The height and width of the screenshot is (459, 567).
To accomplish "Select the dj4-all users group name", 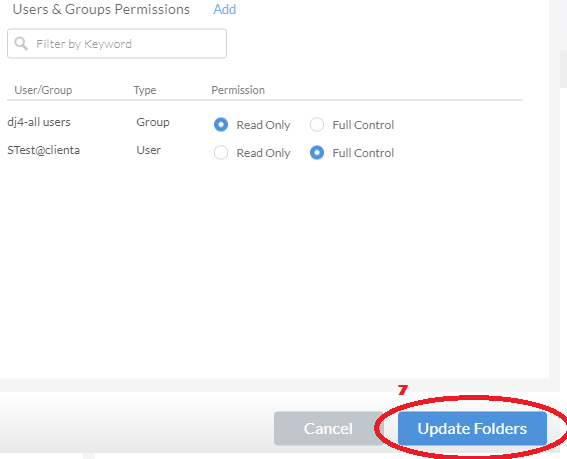I will pyautogui.click(x=39, y=122).
